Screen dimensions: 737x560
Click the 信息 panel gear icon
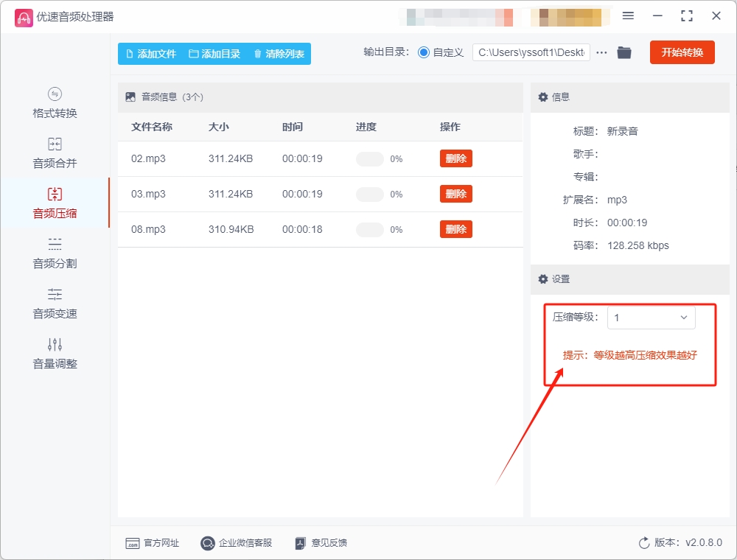(x=543, y=97)
